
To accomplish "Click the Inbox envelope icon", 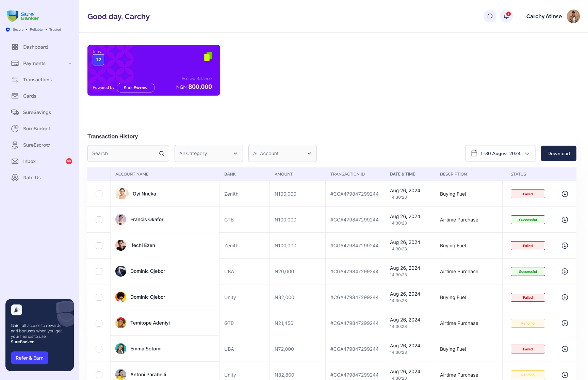I will tap(15, 161).
